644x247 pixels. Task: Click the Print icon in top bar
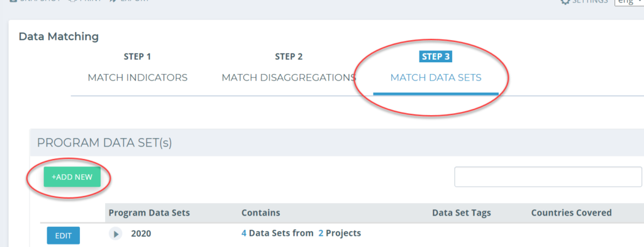coord(72,1)
